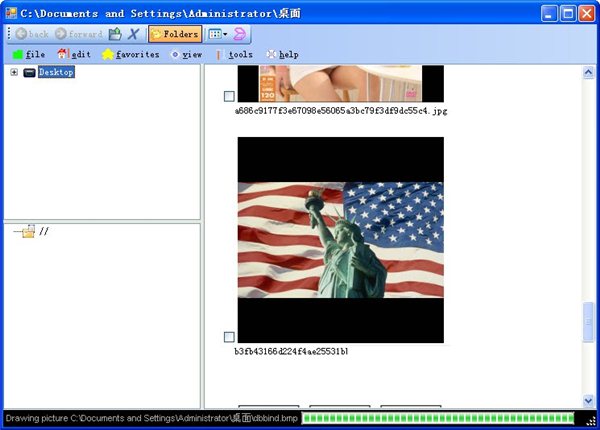Open the view menu

coord(186,54)
